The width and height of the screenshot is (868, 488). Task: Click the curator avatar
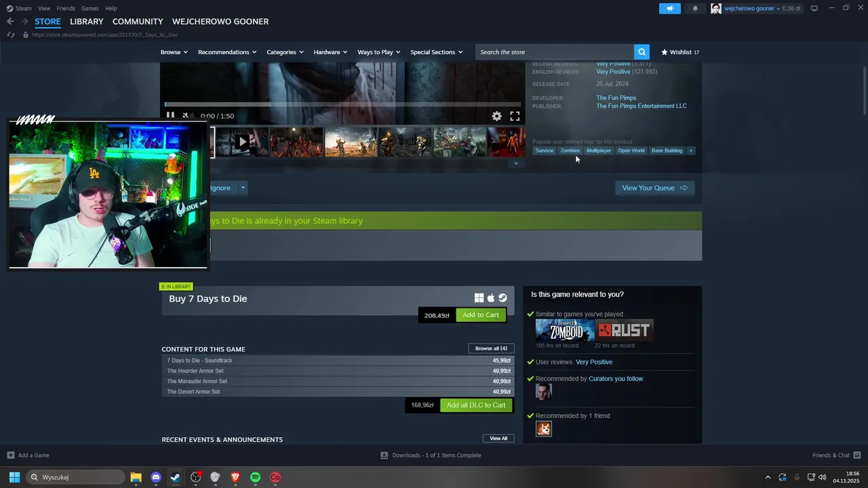pyautogui.click(x=544, y=392)
